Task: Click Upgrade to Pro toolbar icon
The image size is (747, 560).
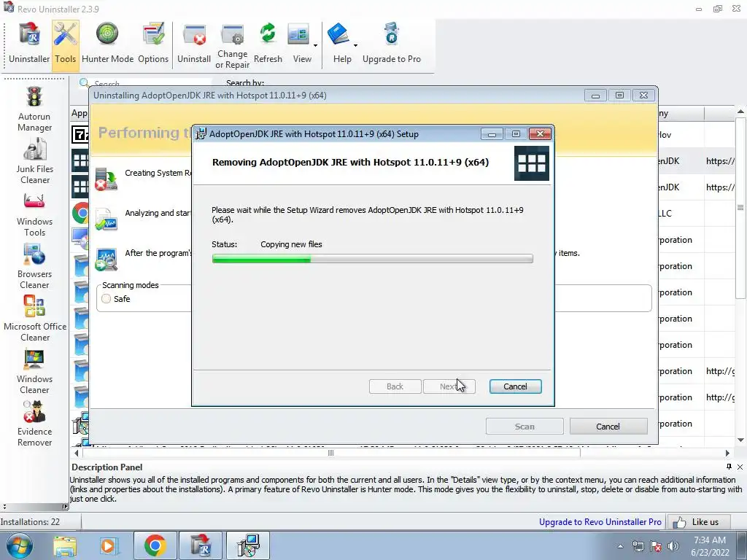Action: pos(392,44)
